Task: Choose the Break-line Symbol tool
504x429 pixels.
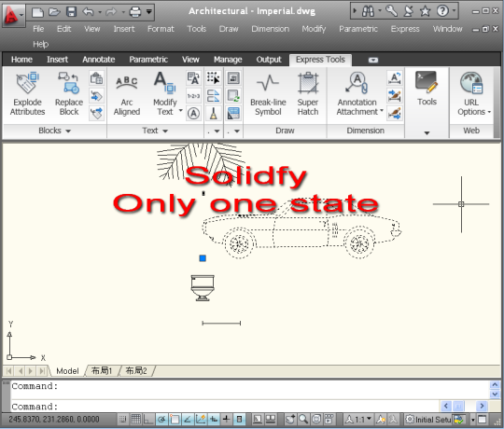Action: point(268,94)
